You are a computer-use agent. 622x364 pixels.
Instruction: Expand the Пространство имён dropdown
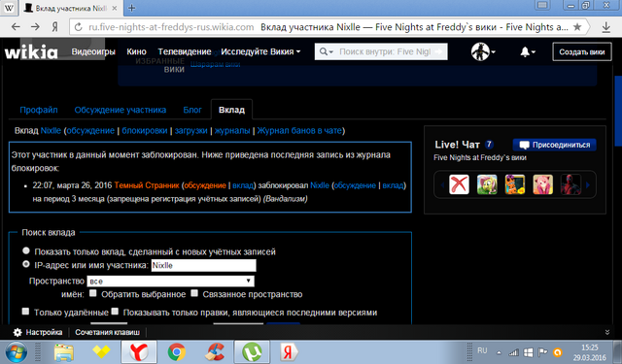coord(171,281)
